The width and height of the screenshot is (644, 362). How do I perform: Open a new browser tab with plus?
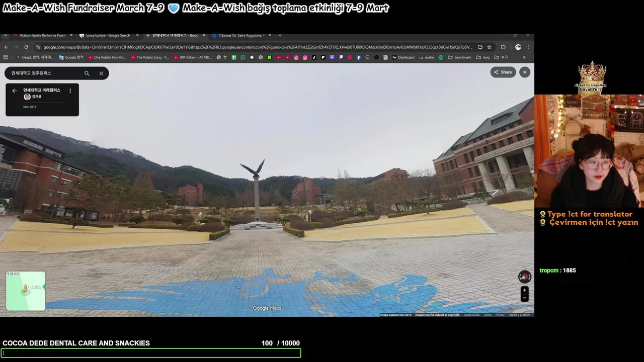coord(280,35)
